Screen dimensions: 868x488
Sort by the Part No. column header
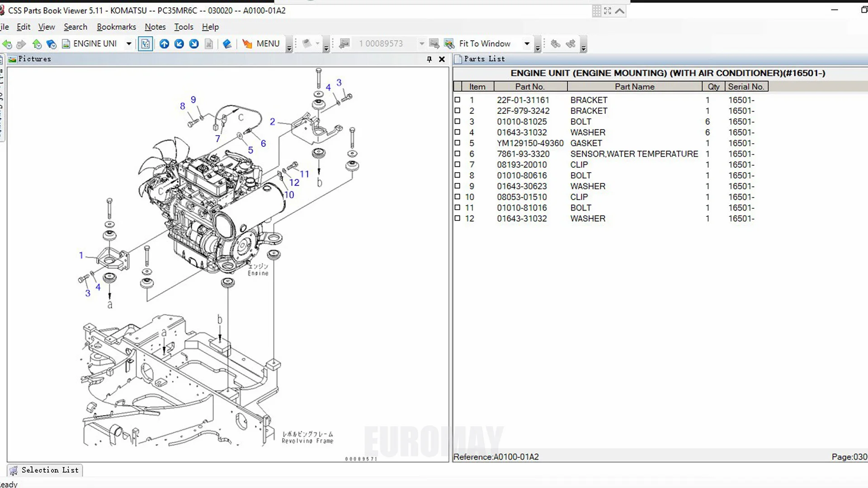[x=530, y=87]
